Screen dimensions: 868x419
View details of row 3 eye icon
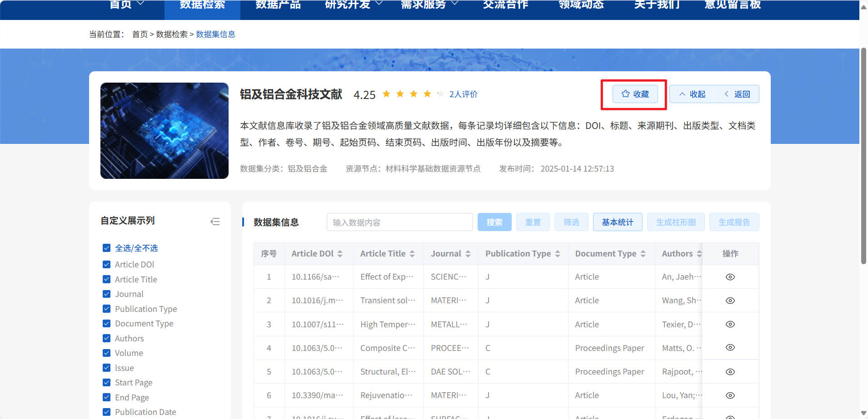(x=730, y=324)
